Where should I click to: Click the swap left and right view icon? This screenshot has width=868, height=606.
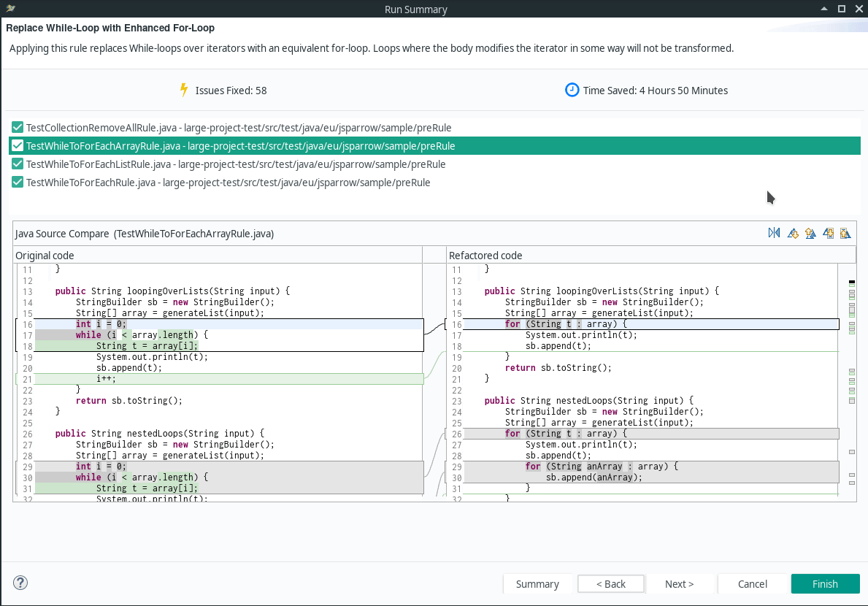coord(774,233)
